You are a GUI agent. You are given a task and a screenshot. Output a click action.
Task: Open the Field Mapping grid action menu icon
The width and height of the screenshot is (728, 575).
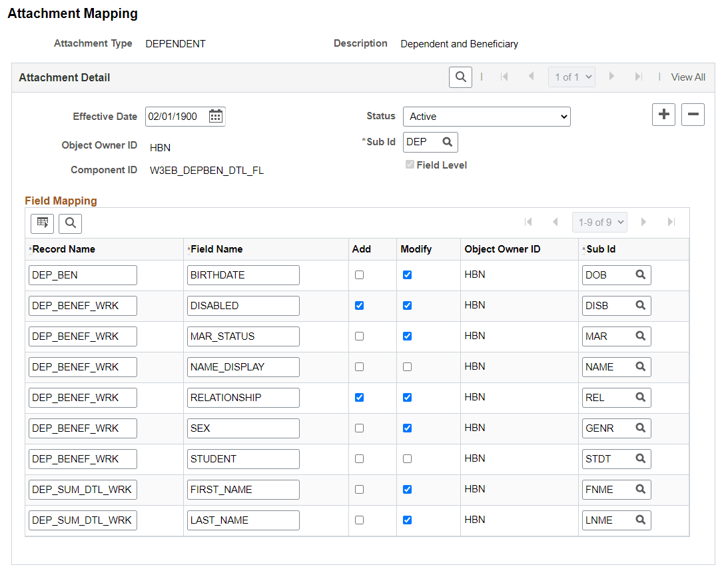point(42,223)
